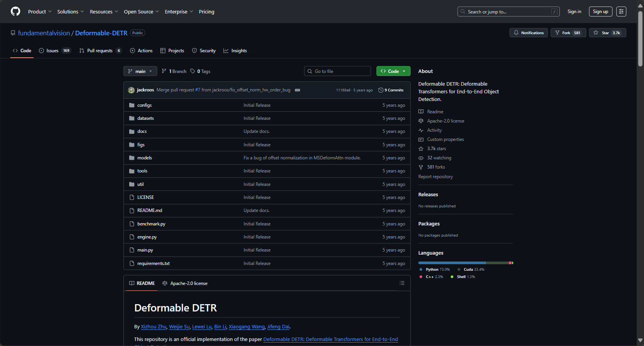
Task: Expand the Solutions menu
Action: tap(70, 12)
